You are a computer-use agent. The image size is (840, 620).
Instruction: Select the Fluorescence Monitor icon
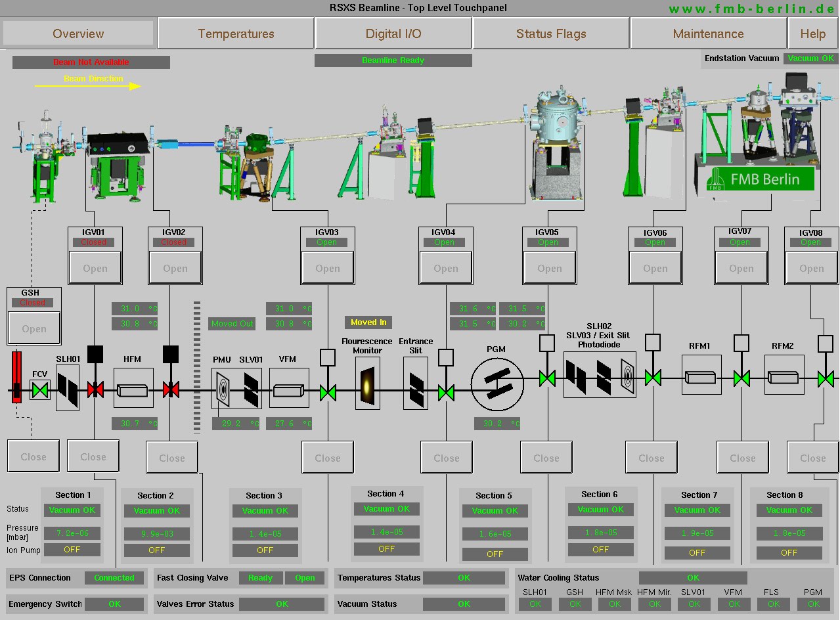point(367,387)
